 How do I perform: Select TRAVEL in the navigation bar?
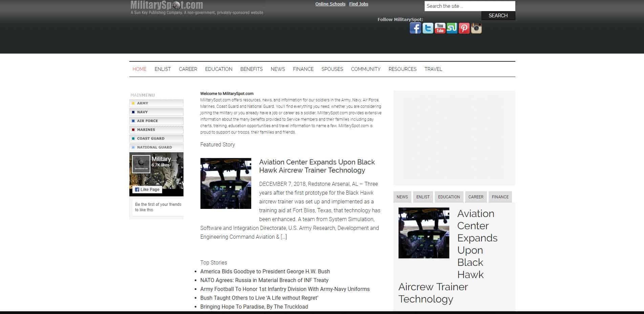(433, 69)
